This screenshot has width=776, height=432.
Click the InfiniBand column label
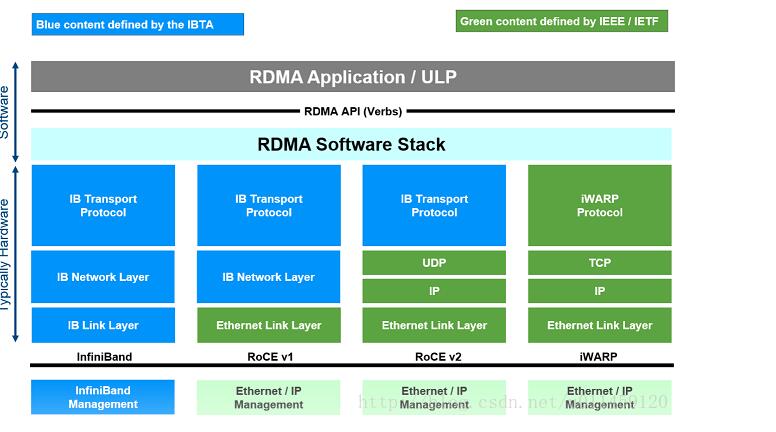tap(104, 357)
